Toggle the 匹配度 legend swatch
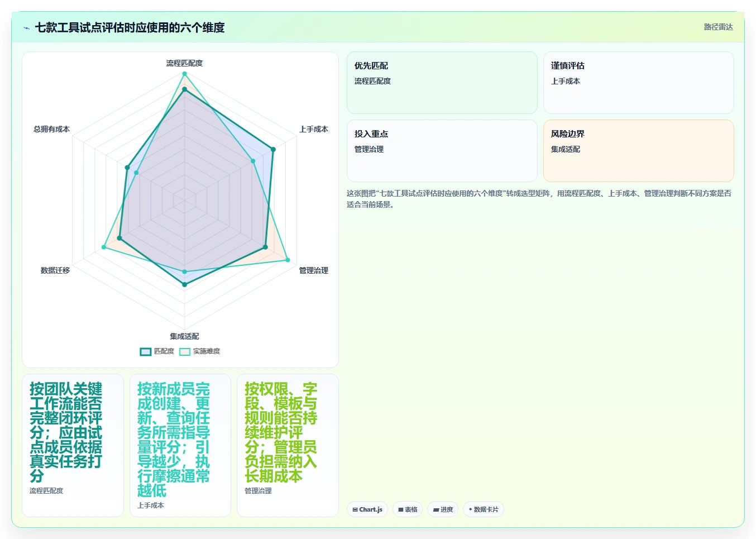 pyautogui.click(x=145, y=351)
